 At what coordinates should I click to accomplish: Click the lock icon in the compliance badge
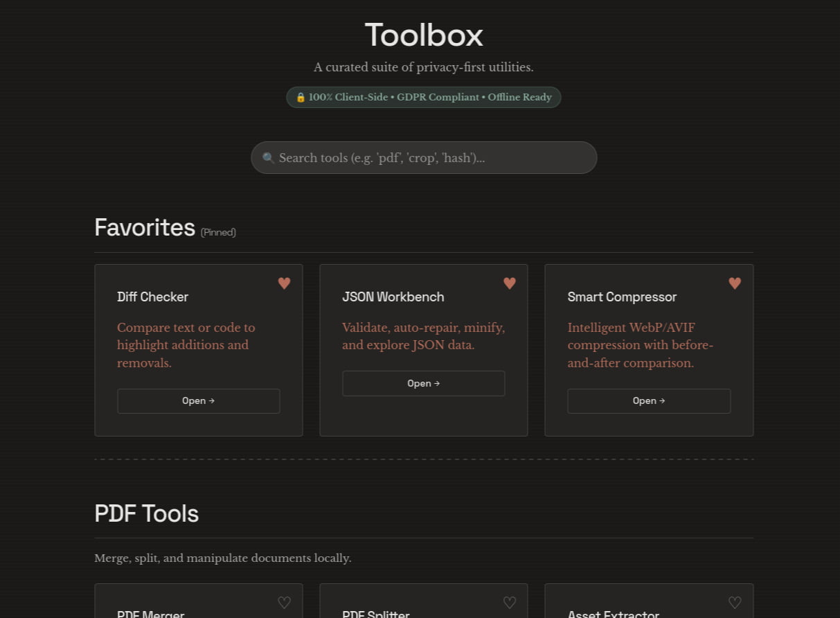301,97
